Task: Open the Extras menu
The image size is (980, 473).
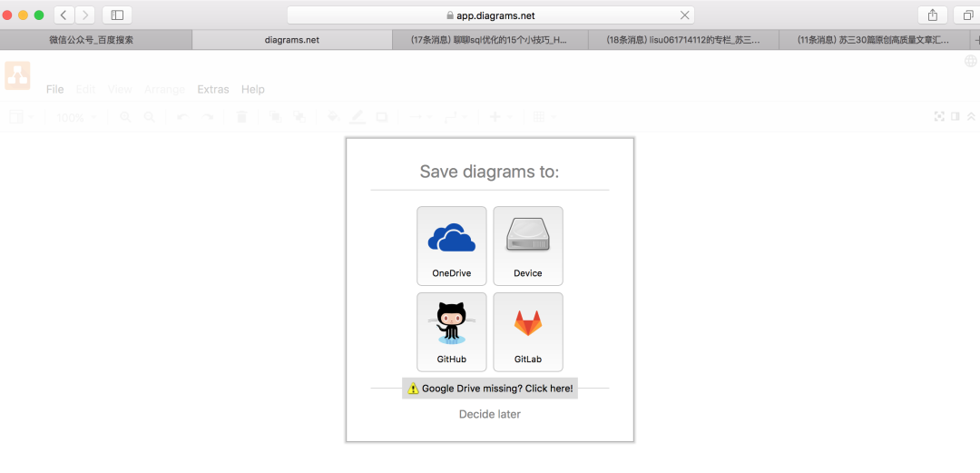Action: (x=213, y=89)
